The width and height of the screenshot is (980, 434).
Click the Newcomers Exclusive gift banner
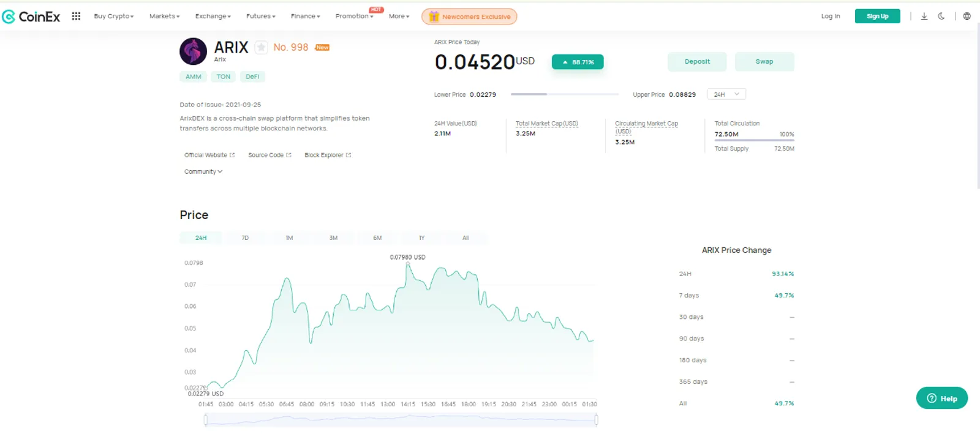[x=469, y=17]
